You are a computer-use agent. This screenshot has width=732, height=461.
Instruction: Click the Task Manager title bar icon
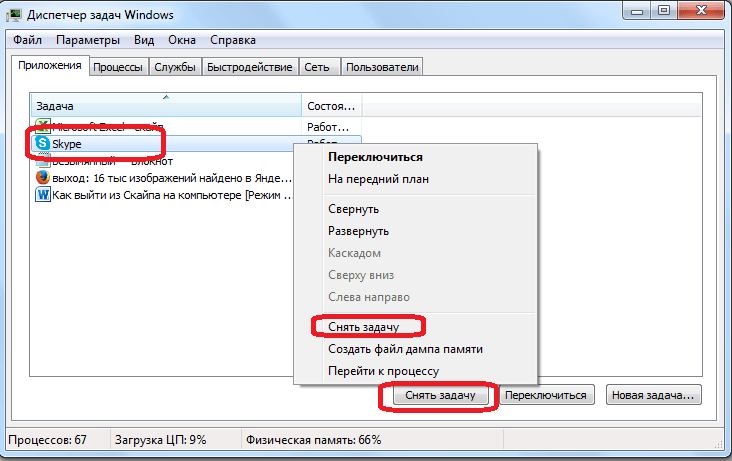(14, 15)
